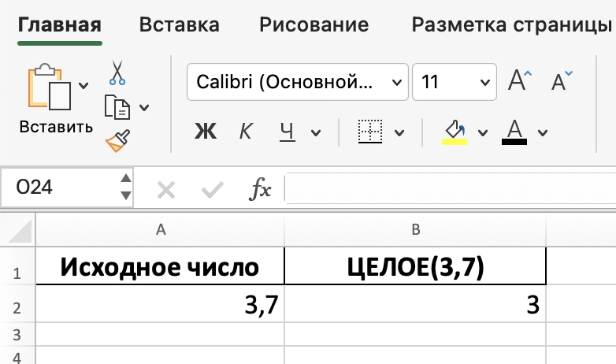Viewport: 616px width, 364px height.
Task: Click into the formula bar field
Action: pyautogui.click(x=451, y=188)
